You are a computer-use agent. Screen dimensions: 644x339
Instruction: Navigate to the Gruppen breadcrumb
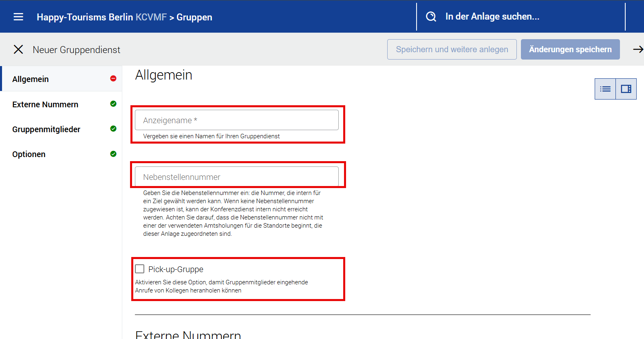point(194,17)
